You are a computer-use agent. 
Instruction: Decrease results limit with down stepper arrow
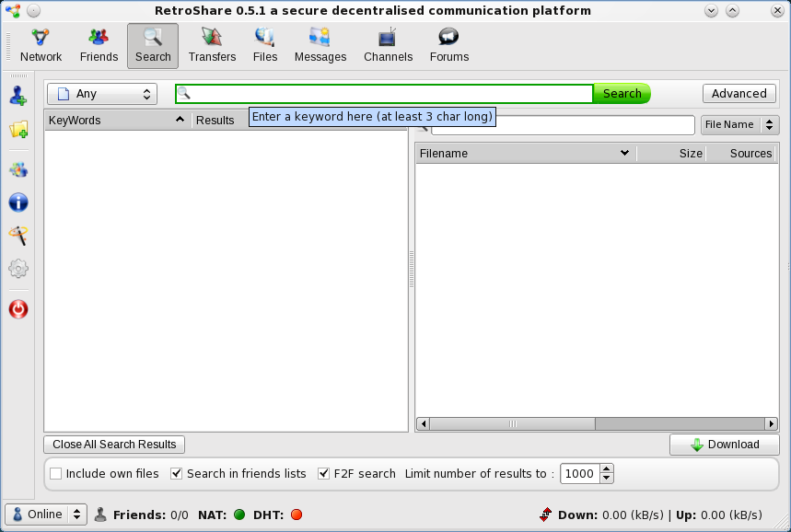(607, 478)
